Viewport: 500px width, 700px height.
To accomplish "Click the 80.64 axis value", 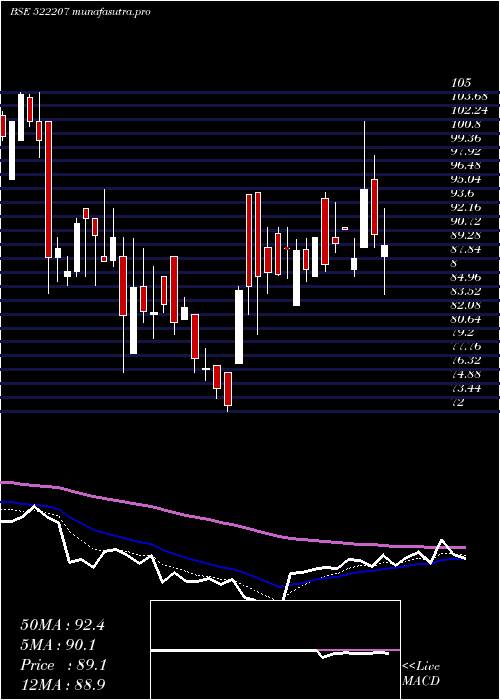I will [468, 319].
